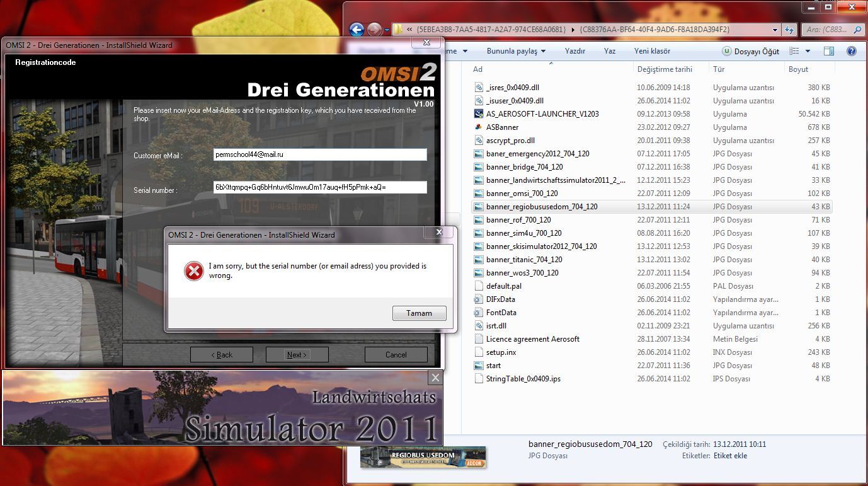868x486 pixels.
Task: Select the _isuser_0x0409.dll file icon
Action: (479, 101)
